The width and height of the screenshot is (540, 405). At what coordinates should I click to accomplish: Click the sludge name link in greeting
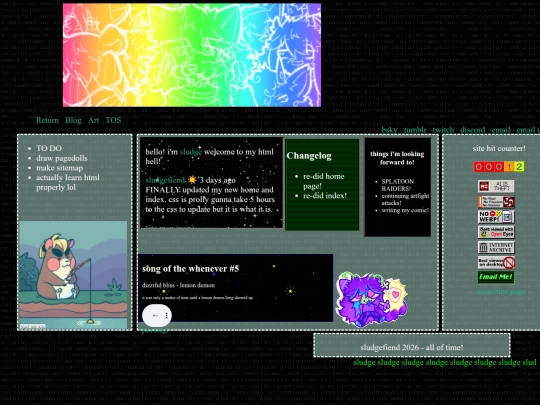190,152
